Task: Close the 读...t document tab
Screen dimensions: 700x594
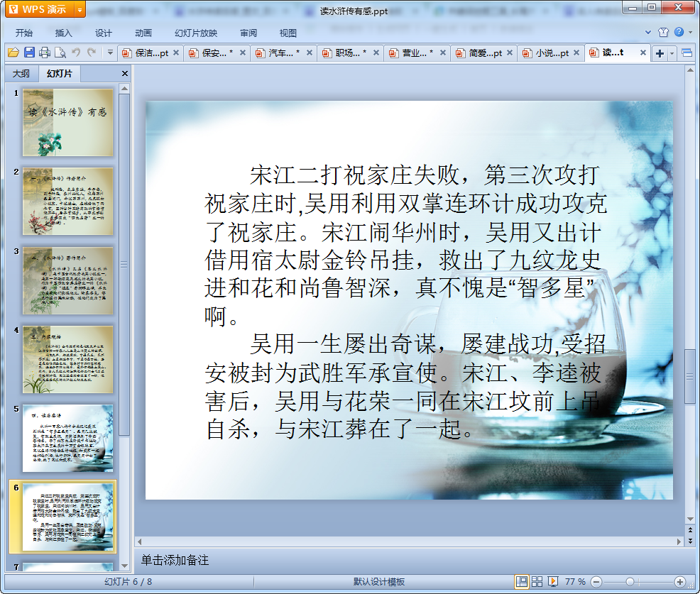Action: click(643, 53)
